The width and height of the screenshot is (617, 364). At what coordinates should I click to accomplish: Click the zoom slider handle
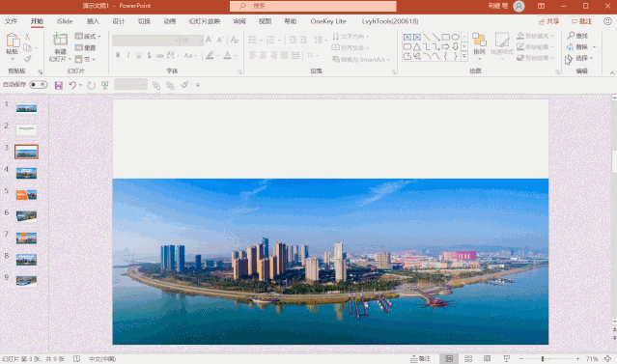tap(543, 359)
